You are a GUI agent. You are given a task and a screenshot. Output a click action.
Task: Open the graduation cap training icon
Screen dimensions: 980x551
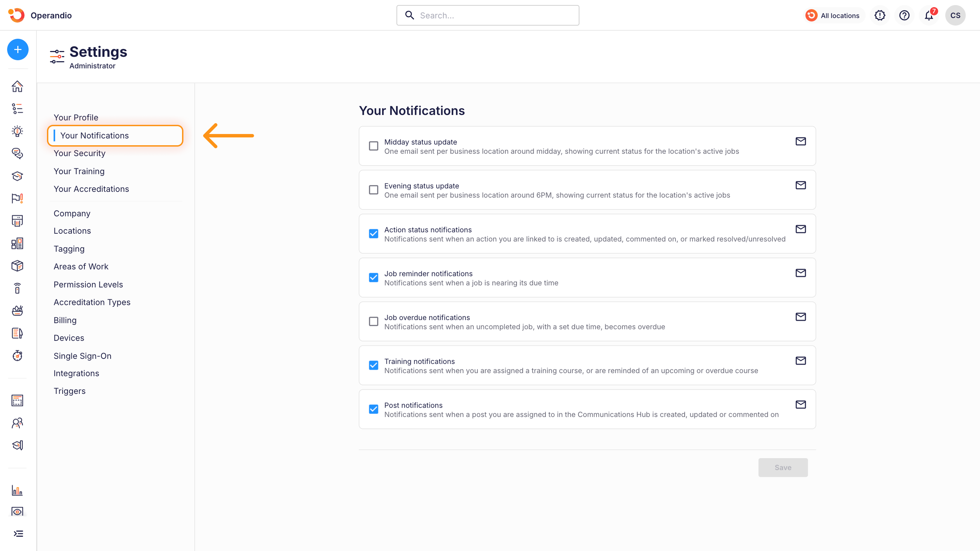tap(17, 176)
